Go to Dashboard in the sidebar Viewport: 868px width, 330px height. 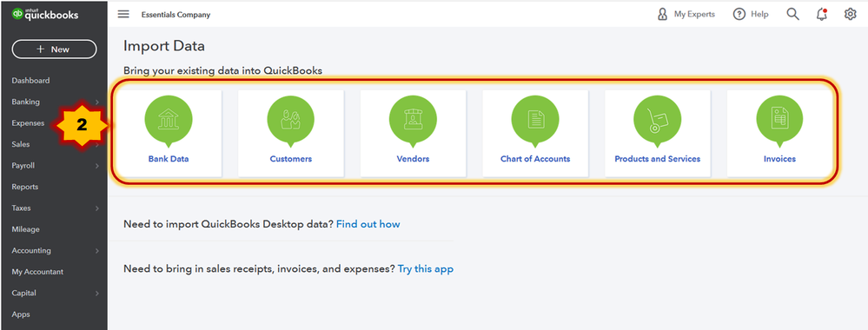point(30,81)
